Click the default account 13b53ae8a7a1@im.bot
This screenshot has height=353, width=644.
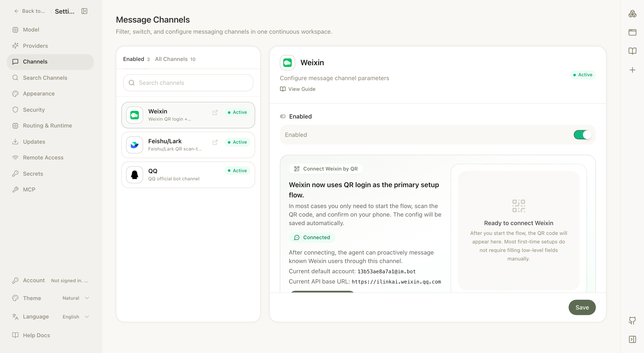tap(387, 271)
